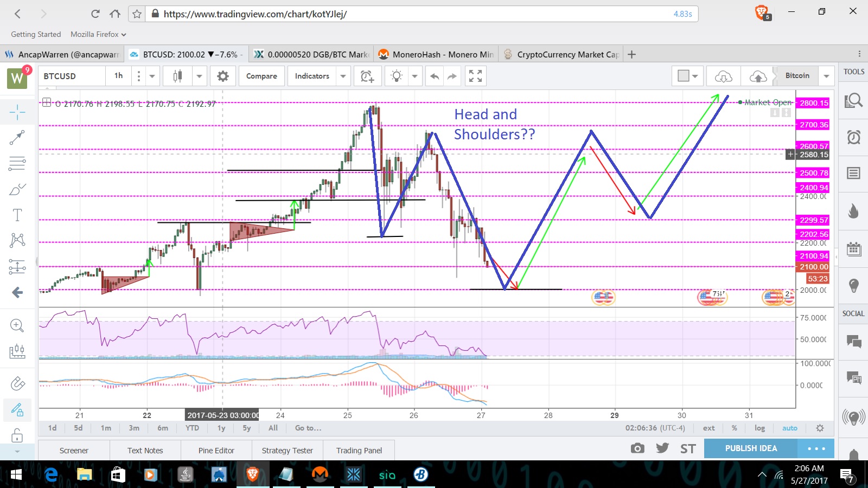Click the Indicators button
Image resolution: width=868 pixels, height=488 pixels.
point(312,76)
